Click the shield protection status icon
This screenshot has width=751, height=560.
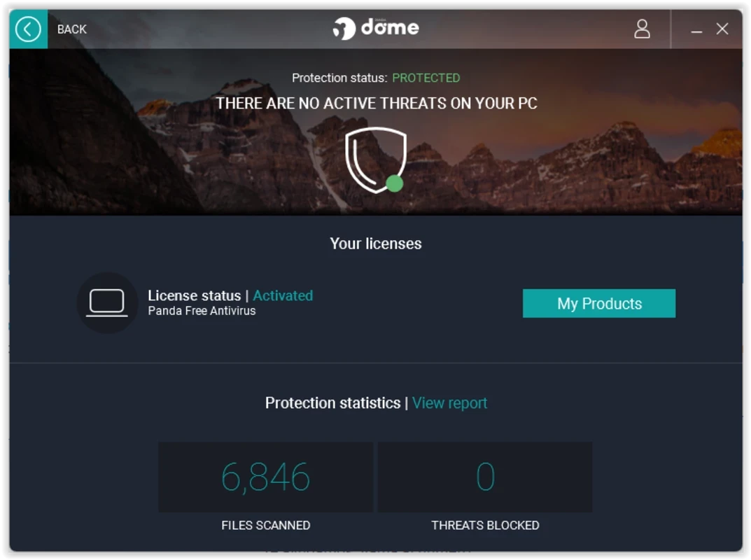click(375, 158)
